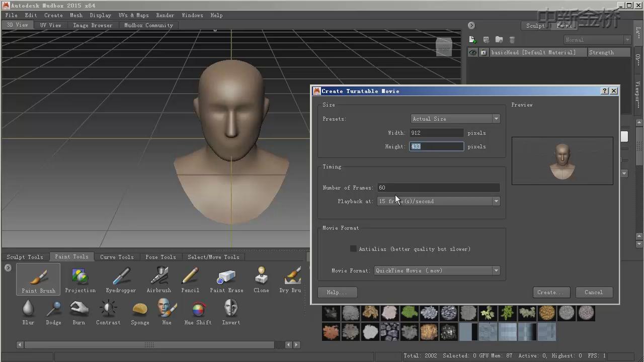This screenshot has height=362, width=644.
Task: Select the Pencil tool
Action: point(190,280)
